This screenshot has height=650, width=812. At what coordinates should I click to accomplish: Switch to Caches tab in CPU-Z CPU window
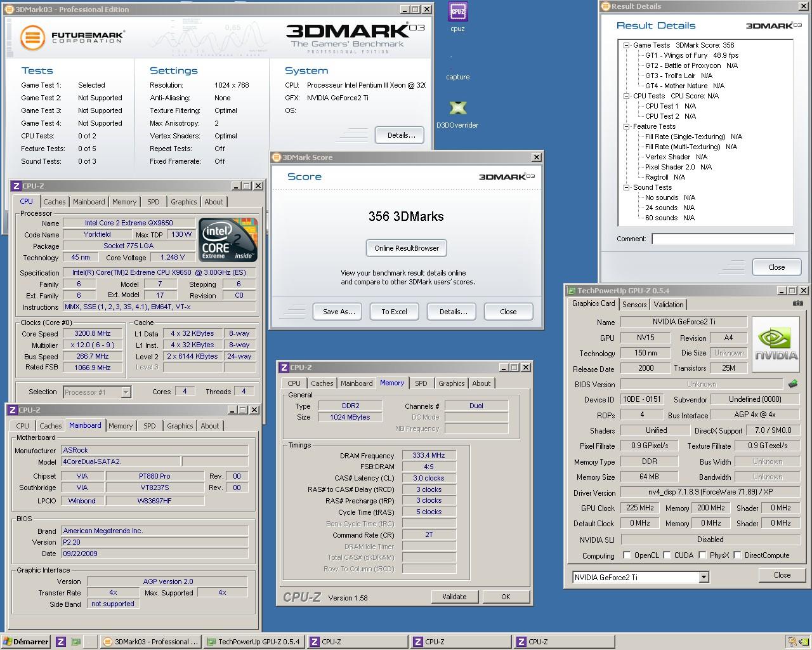pos(55,202)
